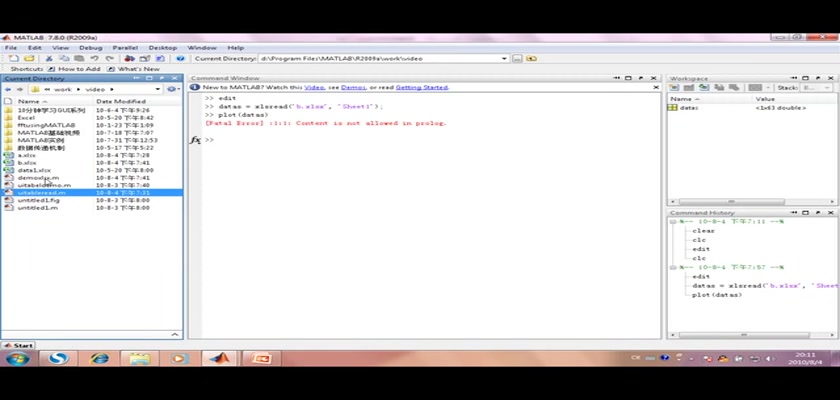Sort by Date Modified column header
Image resolution: width=840 pixels, height=400 pixels.
[x=121, y=101]
